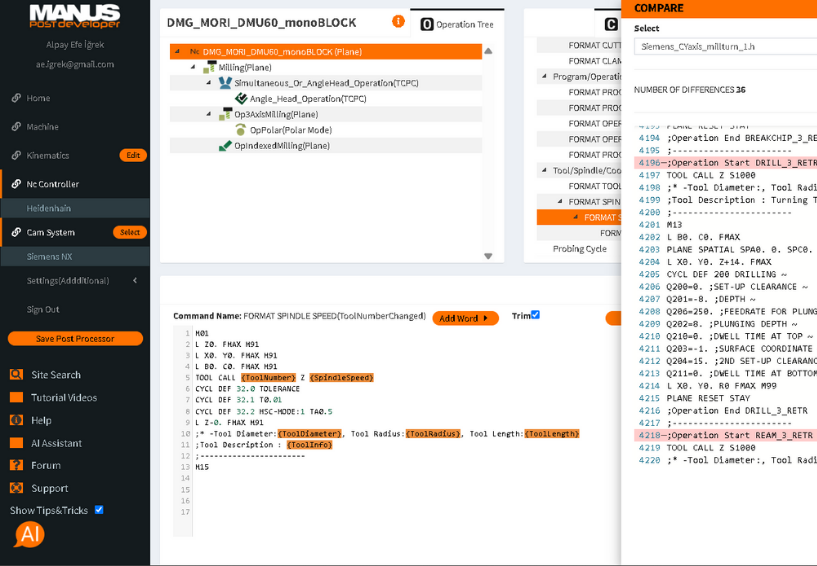Image resolution: width=817 pixels, height=566 pixels.
Task: Click the OpIndexedMilling (Plane) icon
Action: (225, 146)
